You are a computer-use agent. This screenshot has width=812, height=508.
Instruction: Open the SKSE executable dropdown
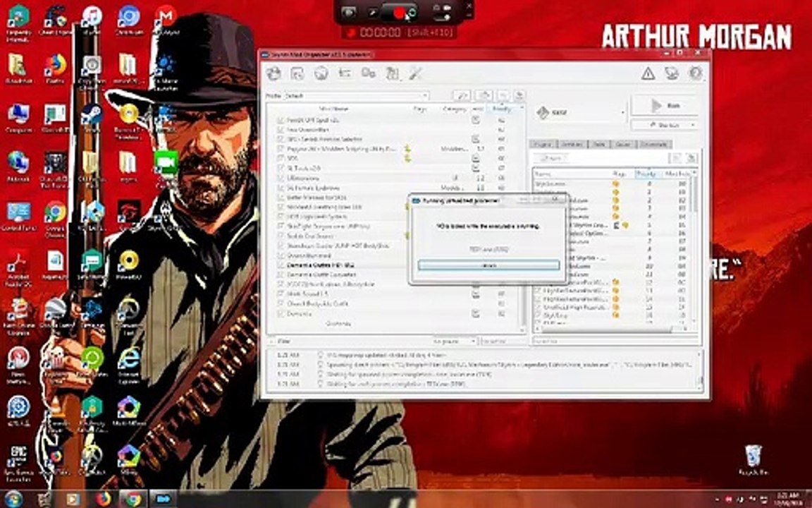click(x=580, y=112)
